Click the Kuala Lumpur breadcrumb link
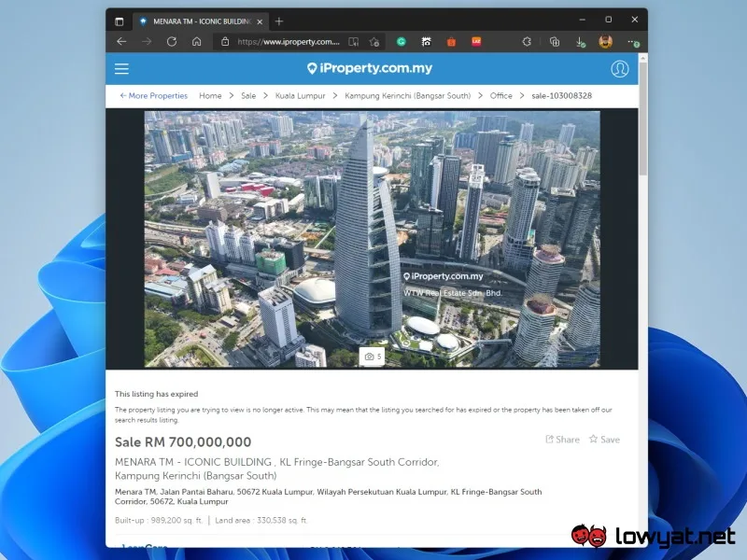Viewport: 747px width, 560px height. (300, 96)
